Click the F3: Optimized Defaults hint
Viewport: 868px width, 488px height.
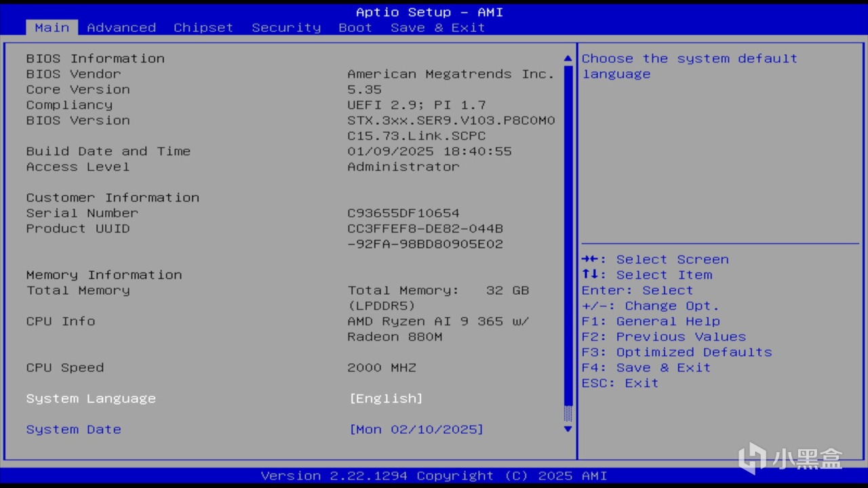pyautogui.click(x=677, y=352)
